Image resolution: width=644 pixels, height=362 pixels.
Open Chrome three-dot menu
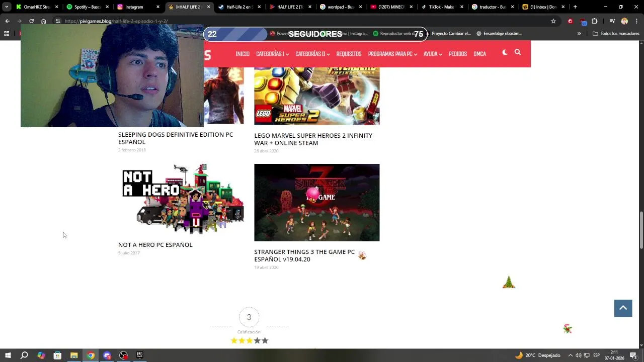coord(636,21)
